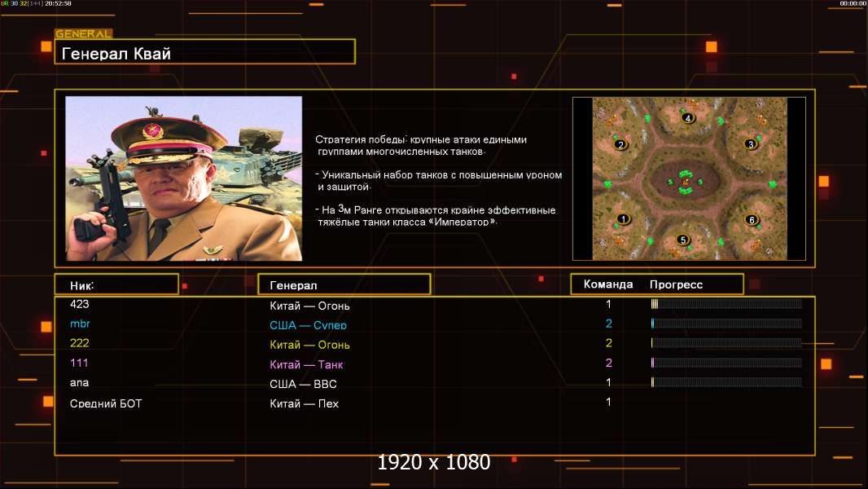Select player nickname 'mbr'
868x489 pixels.
point(80,324)
